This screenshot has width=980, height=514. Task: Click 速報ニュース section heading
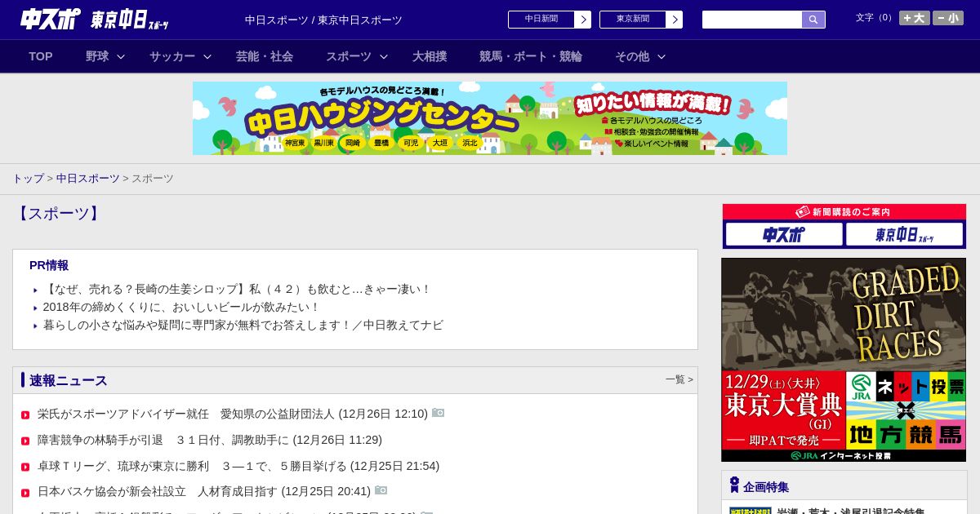(x=69, y=381)
